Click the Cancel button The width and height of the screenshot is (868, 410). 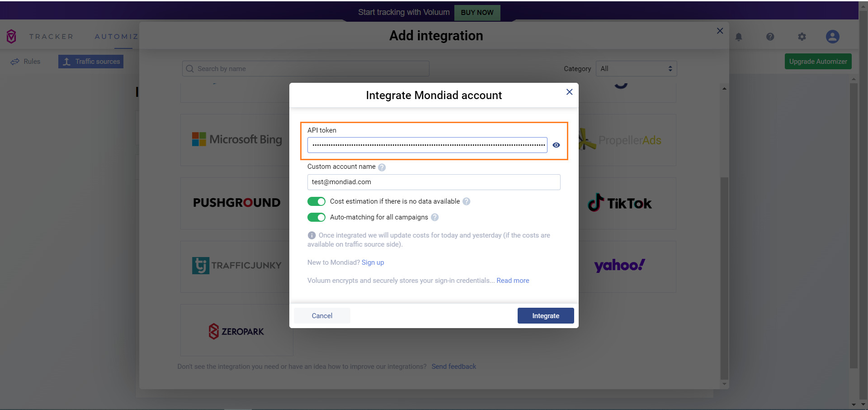coord(322,316)
